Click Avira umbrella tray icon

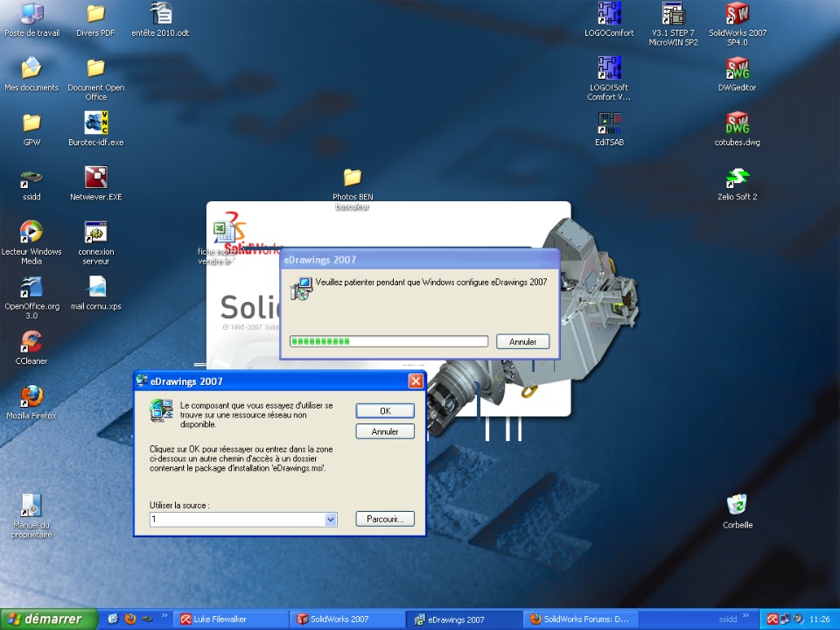pyautogui.click(x=773, y=619)
